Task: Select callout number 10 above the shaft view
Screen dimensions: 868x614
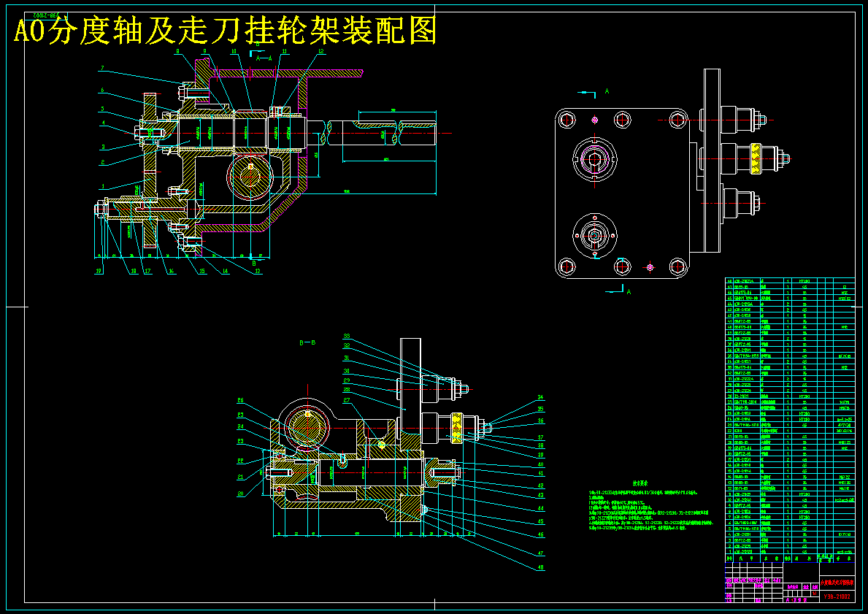Action: point(234,52)
